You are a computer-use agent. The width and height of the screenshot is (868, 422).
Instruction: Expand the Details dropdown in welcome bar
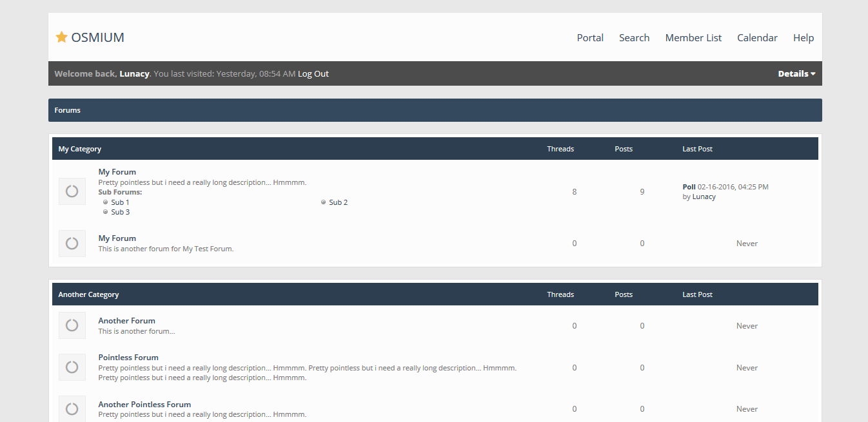[x=796, y=73]
